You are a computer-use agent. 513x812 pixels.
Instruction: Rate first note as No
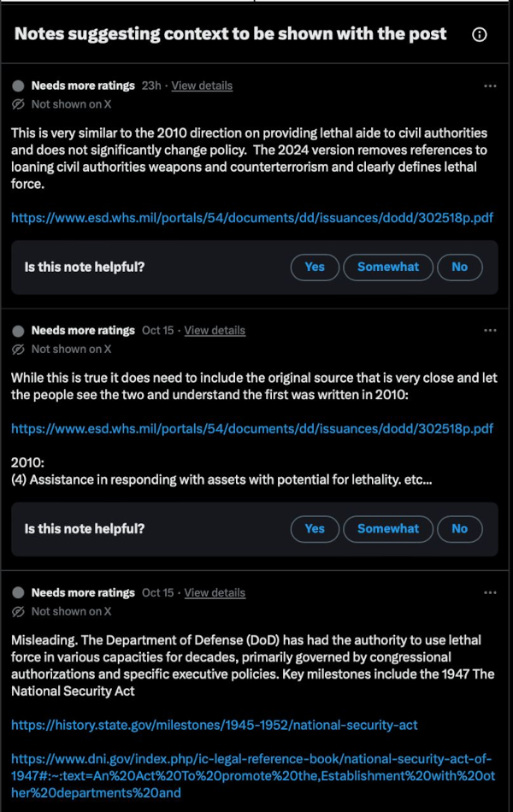[x=460, y=268]
